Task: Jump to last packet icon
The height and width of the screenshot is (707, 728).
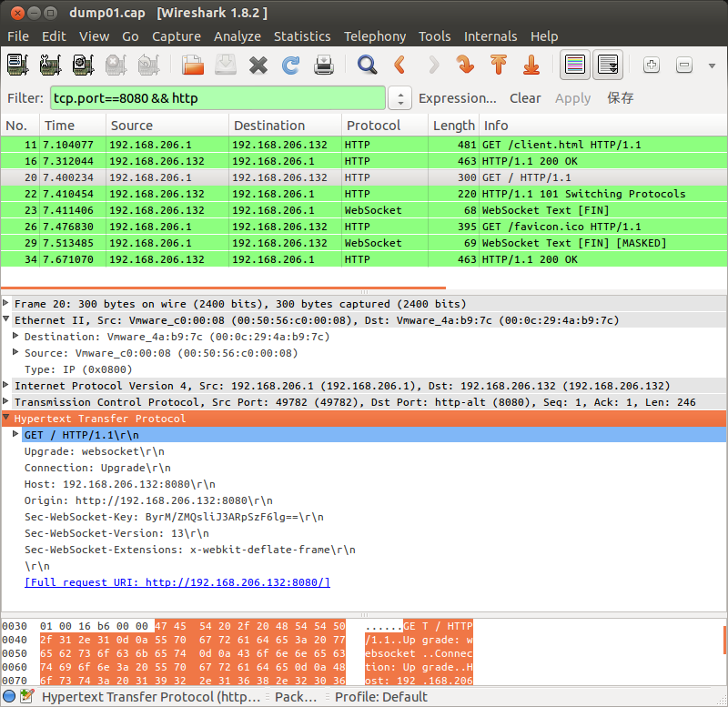Action: tap(531, 65)
